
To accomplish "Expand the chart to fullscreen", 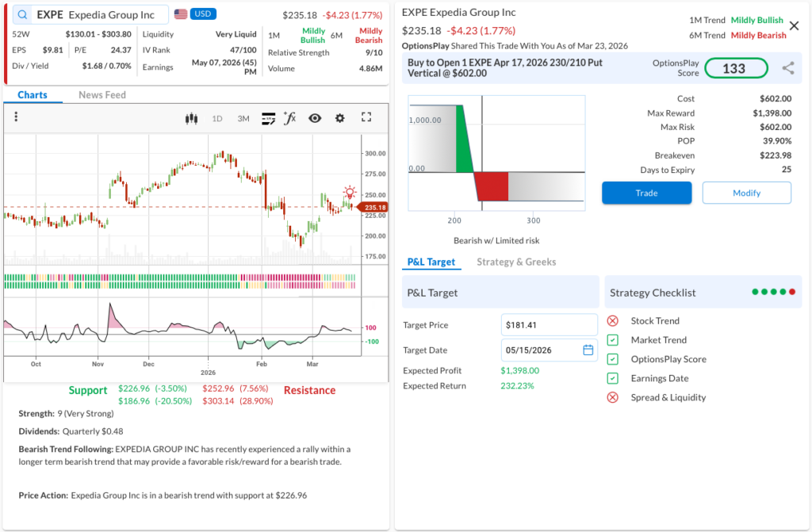I will tap(366, 117).
